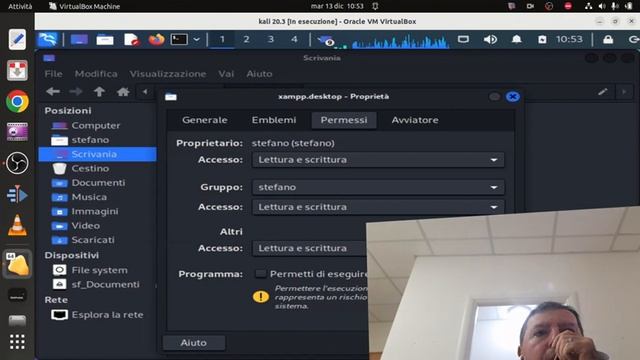Expand the terminal dropdown arrow in panel
This screenshot has height=360, width=640.
pyautogui.click(x=197, y=40)
